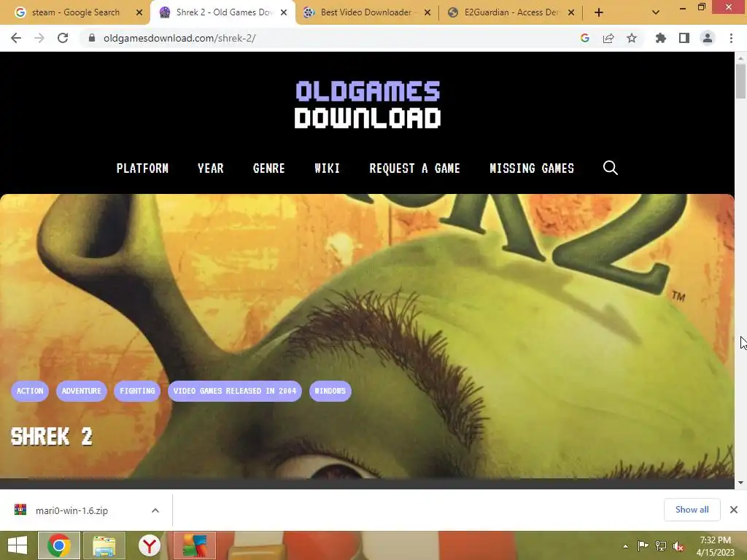Viewport: 747px width, 560px height.
Task: Close the Shrek 2 tab
Action: click(284, 12)
